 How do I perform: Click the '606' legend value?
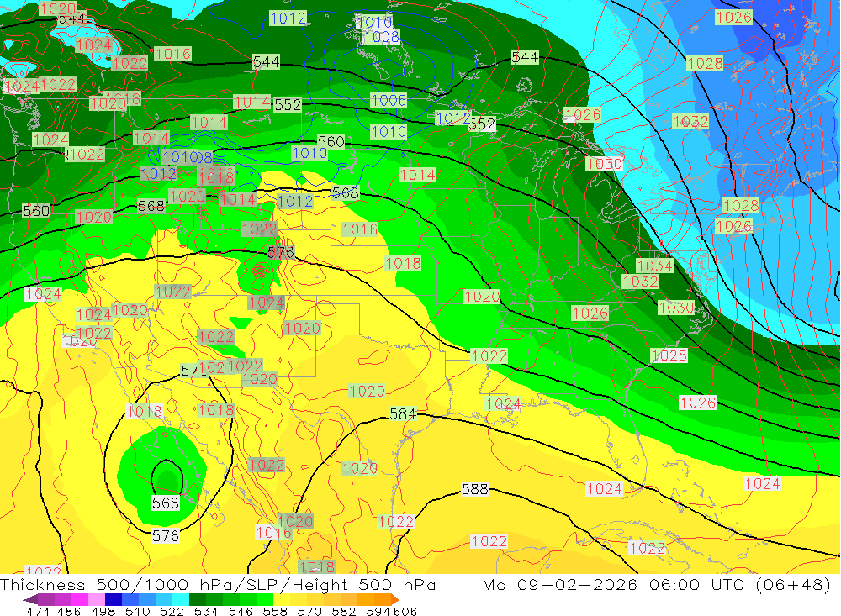pyautogui.click(x=405, y=611)
